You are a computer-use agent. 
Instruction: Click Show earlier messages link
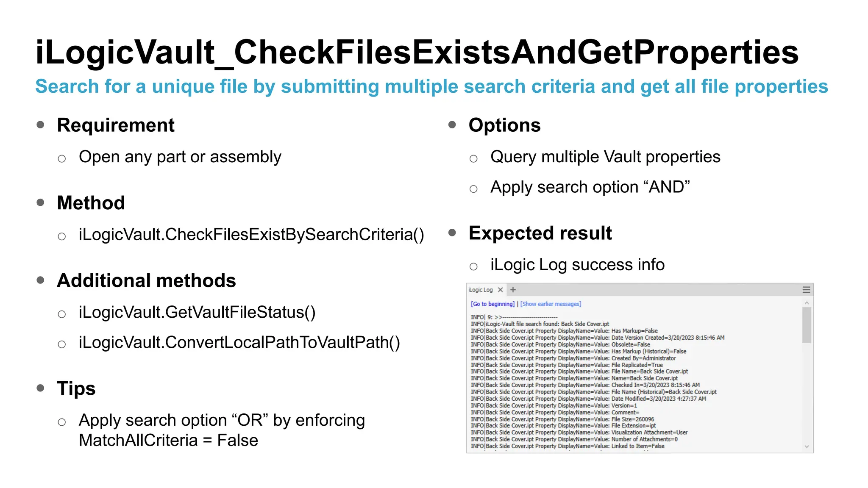pyautogui.click(x=551, y=304)
